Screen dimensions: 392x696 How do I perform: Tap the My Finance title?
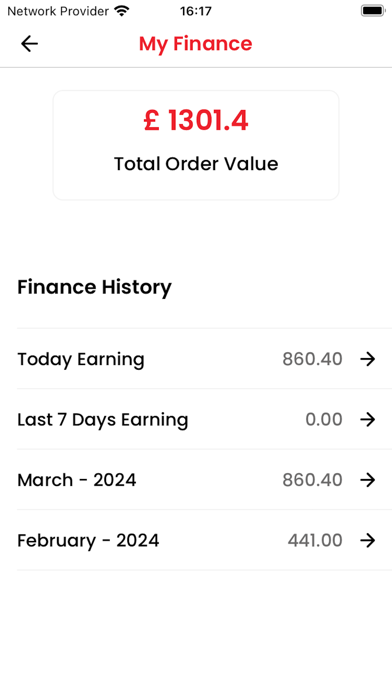196,44
